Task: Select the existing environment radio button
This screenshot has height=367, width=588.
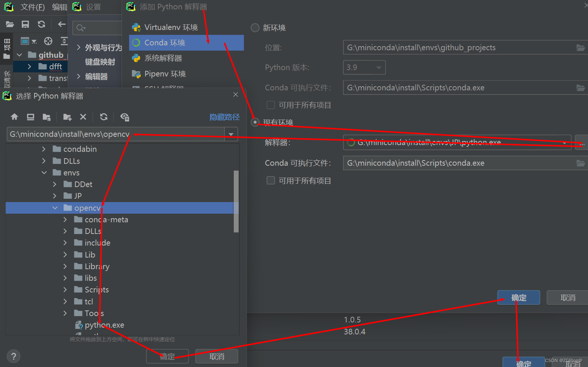Action: tap(255, 122)
